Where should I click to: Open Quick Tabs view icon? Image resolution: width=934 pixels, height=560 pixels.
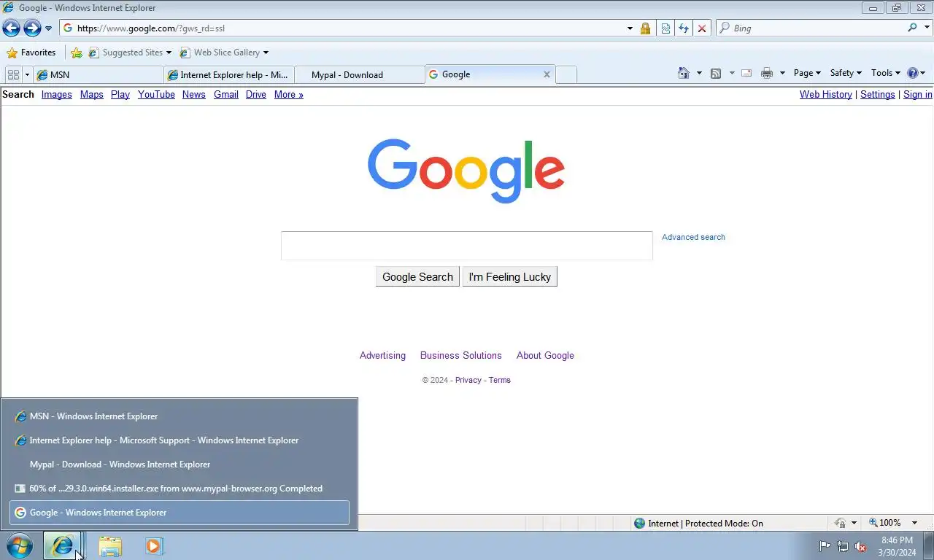(x=13, y=74)
